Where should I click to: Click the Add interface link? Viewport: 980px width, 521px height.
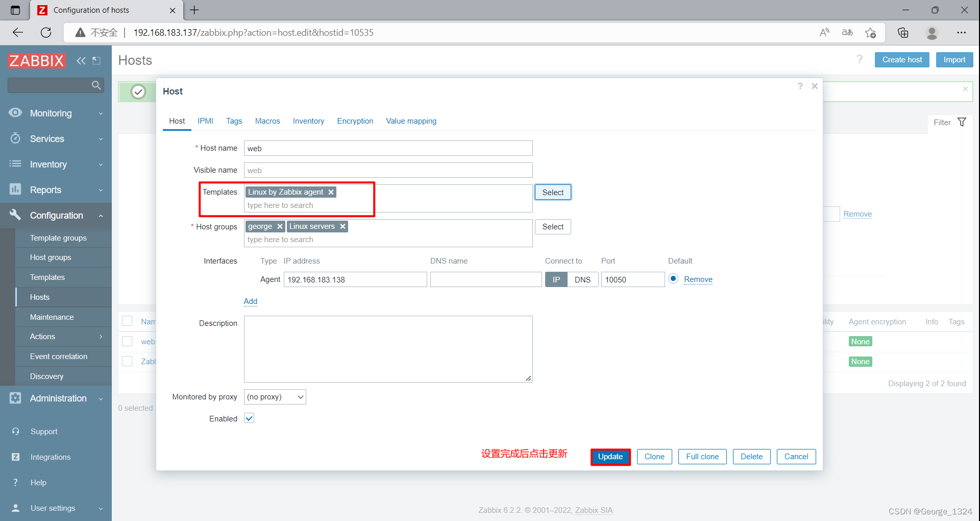[x=251, y=301]
